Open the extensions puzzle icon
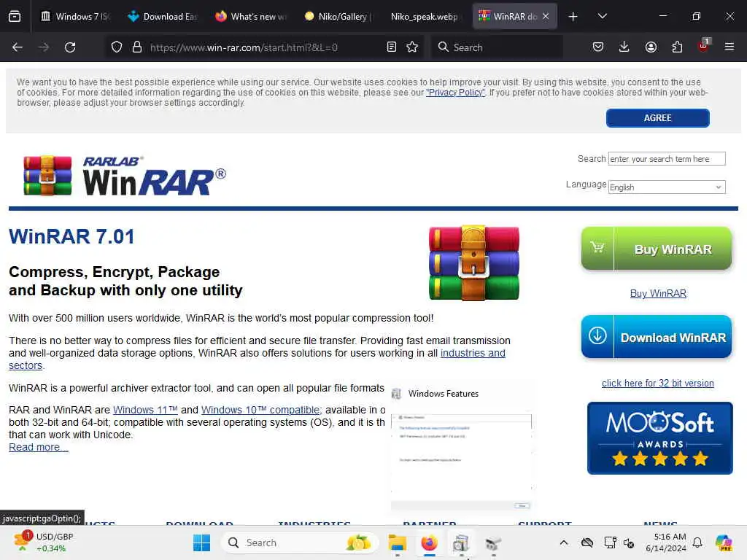Screen dimensions: 747x560 coord(677,47)
